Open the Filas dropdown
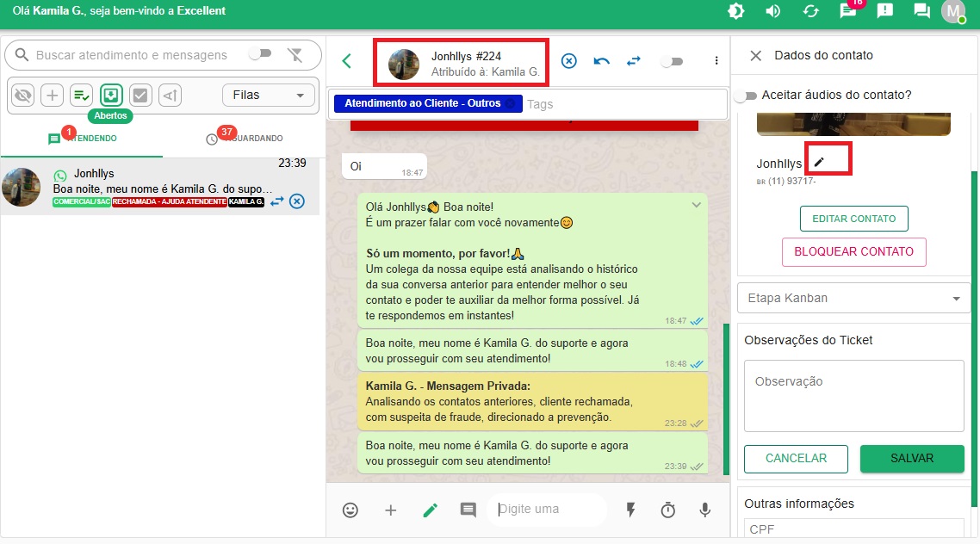 (x=269, y=95)
